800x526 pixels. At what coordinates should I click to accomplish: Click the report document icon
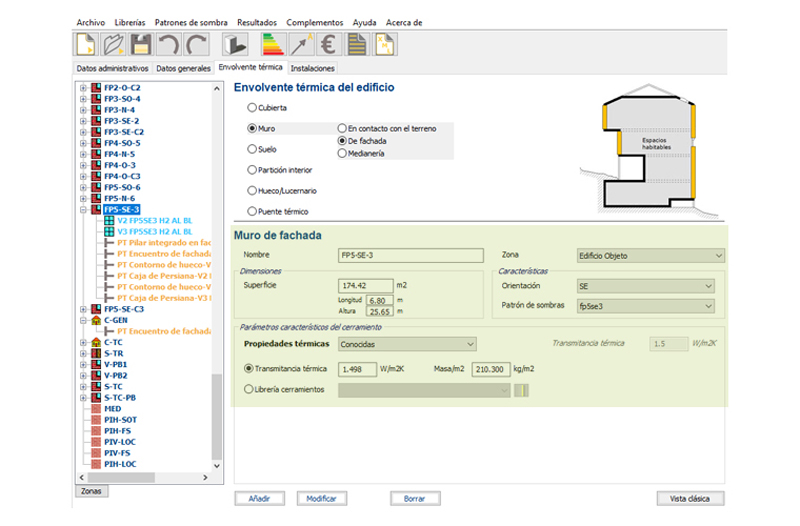pos(357,44)
